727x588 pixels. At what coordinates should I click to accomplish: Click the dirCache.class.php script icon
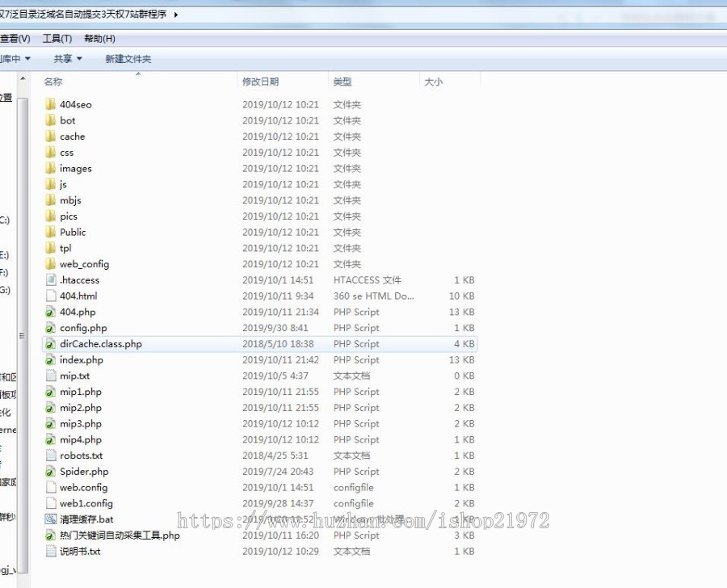click(51, 344)
